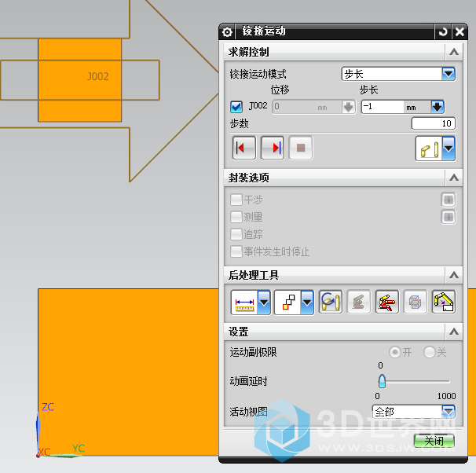This screenshot has width=476, height=473.
Task: Select the 开 radio for 运动副极限
Action: click(x=395, y=352)
